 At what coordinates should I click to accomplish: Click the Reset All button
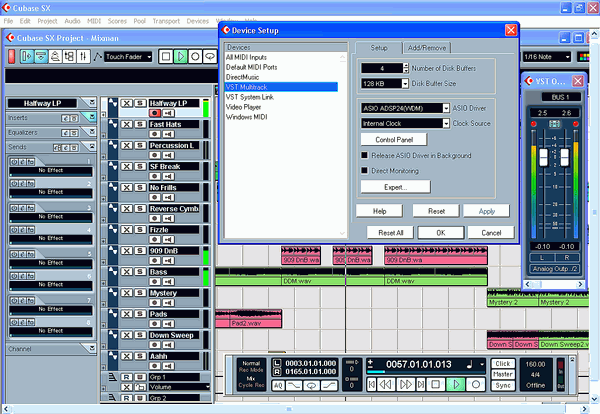(390, 233)
